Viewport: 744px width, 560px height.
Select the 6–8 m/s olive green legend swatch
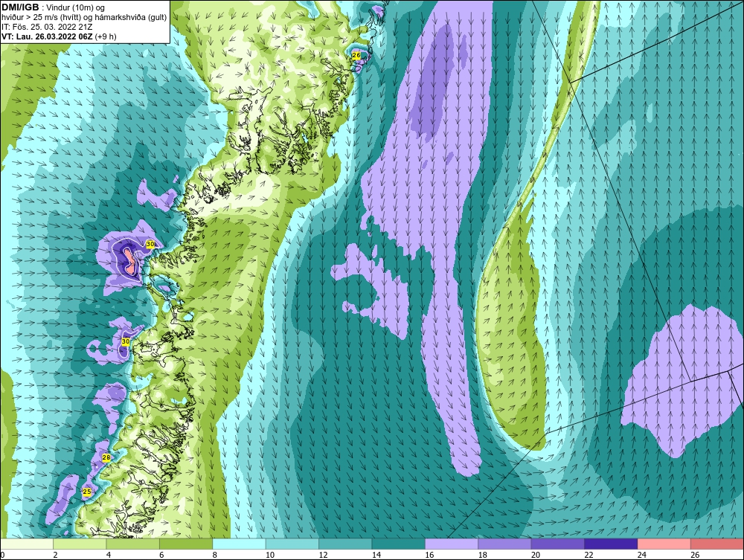(x=186, y=544)
